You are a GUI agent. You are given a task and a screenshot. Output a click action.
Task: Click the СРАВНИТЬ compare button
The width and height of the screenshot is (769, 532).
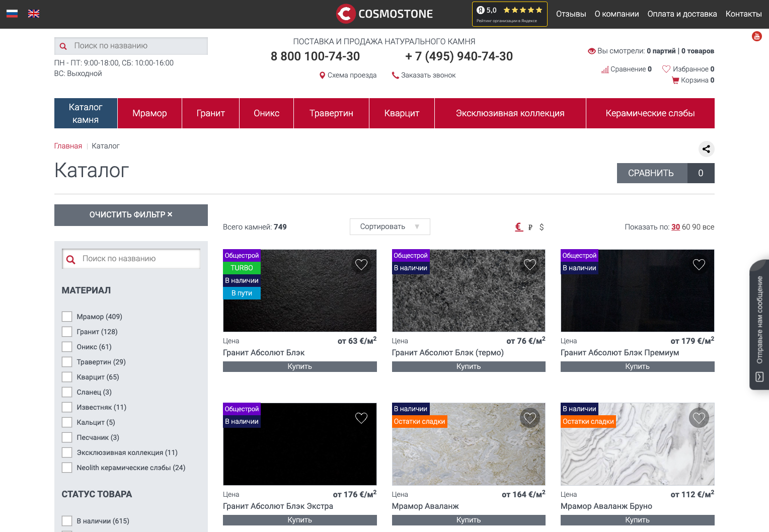coord(651,173)
